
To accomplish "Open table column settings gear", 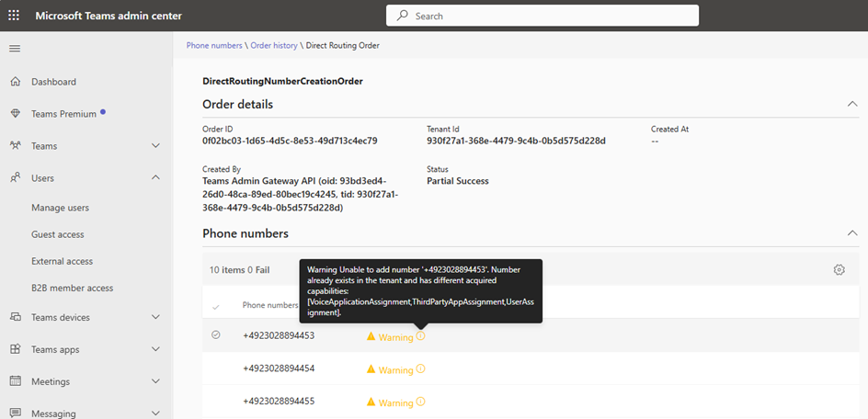I will click(x=839, y=269).
